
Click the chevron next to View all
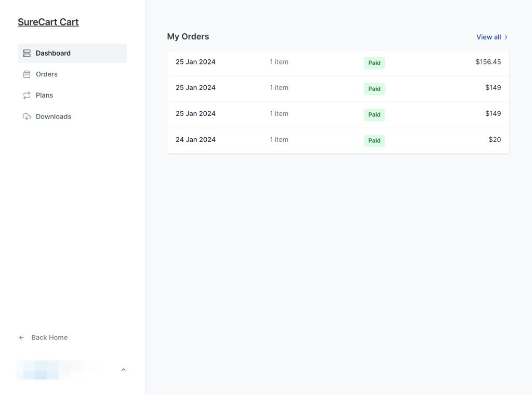point(506,37)
